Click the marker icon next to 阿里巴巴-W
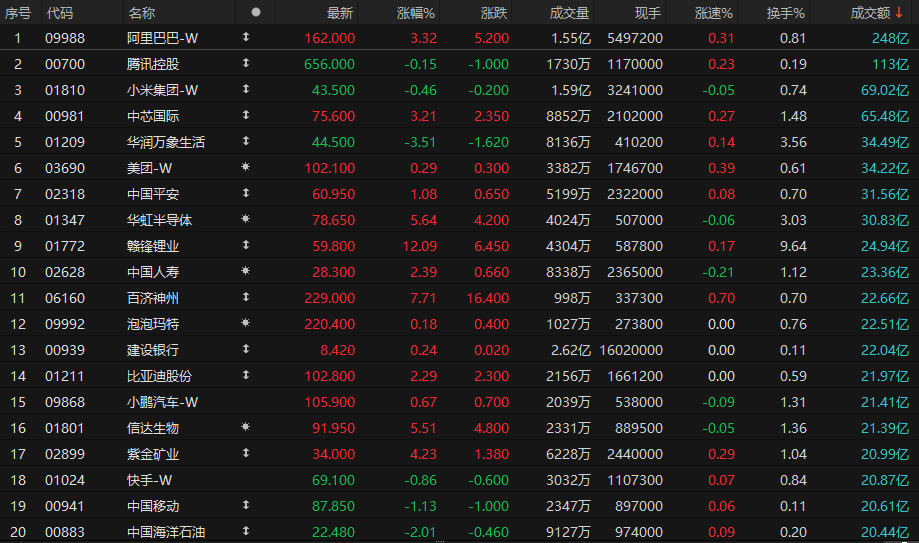 (246, 37)
